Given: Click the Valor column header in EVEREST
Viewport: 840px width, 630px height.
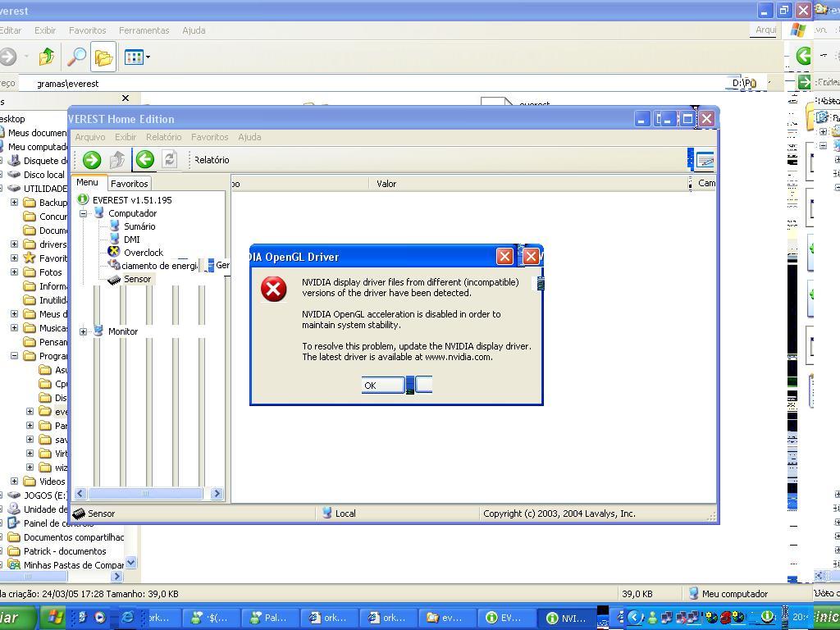Looking at the screenshot, I should pos(386,184).
